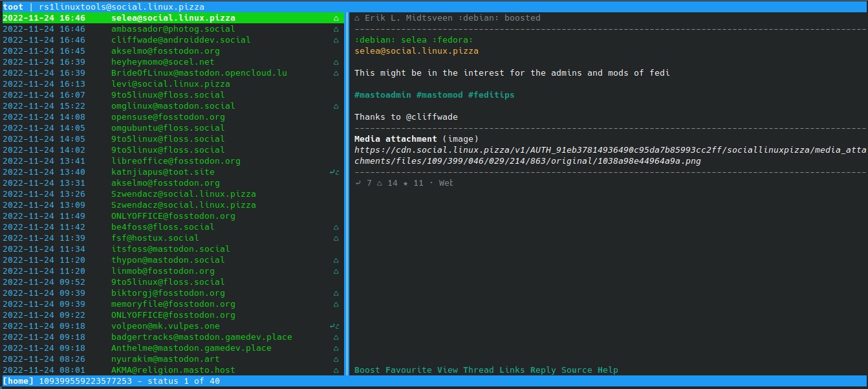Open the #mastoadmin hashtag
Screen dimensions: 868x389
point(383,95)
